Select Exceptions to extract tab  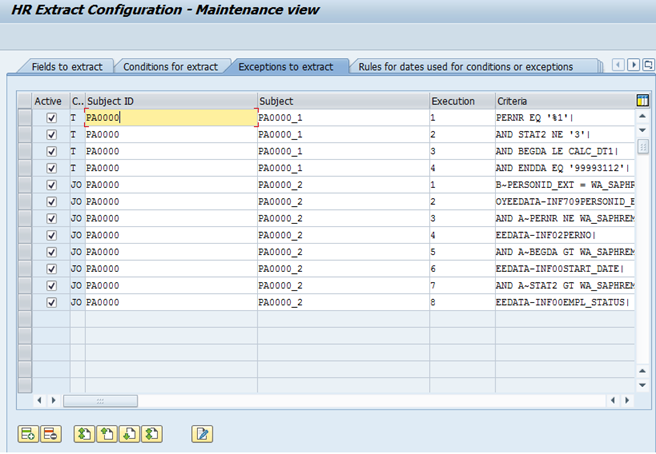pos(286,67)
